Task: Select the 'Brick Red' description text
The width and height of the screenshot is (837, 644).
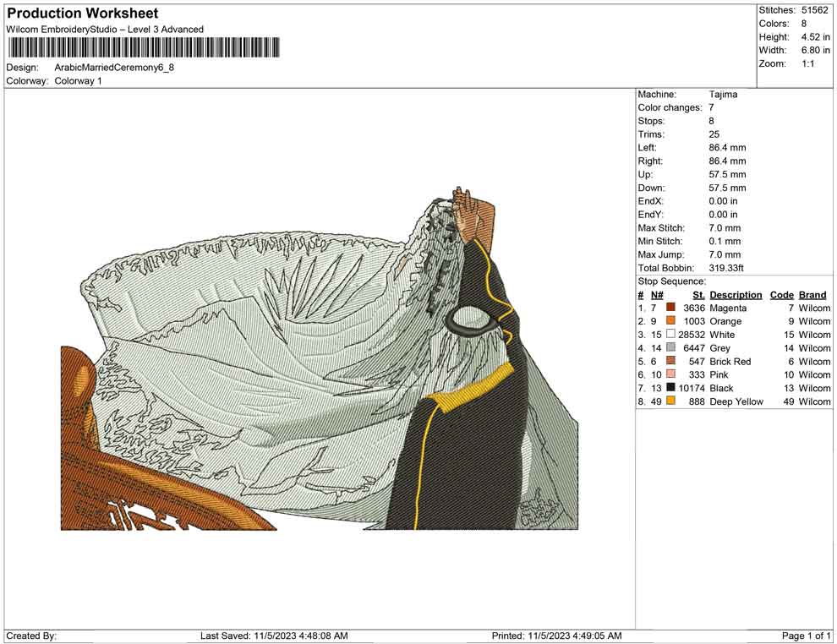Action: [x=730, y=361]
